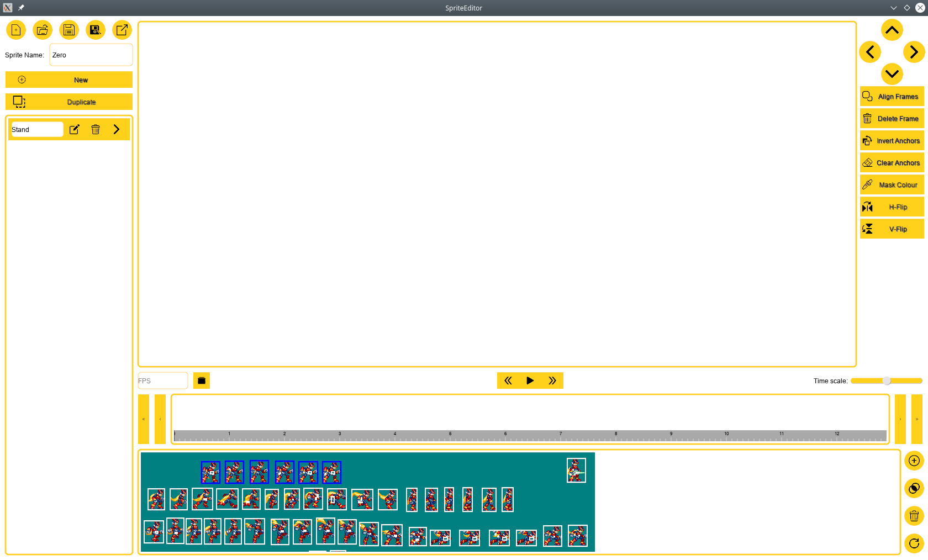Click the new file icon
Screen dimensions: 928x560
16,30
